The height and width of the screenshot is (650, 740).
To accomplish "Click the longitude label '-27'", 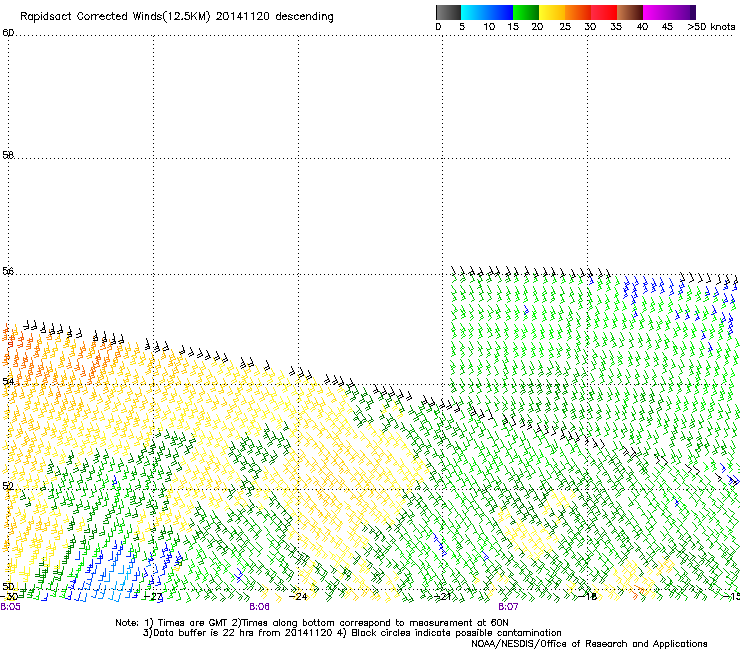I will 153,597.
